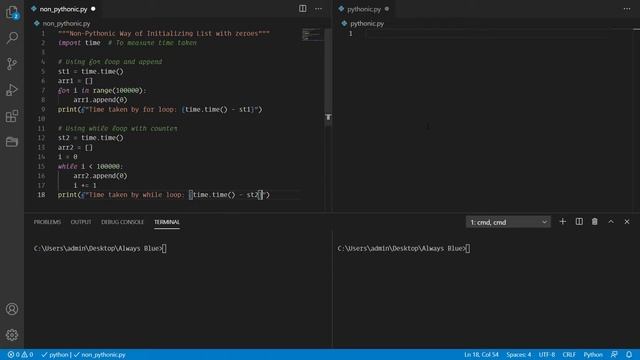This screenshot has height=360, width=640.
Task: Click line 1 in the pythonic.py editor
Action: click(x=486, y=33)
